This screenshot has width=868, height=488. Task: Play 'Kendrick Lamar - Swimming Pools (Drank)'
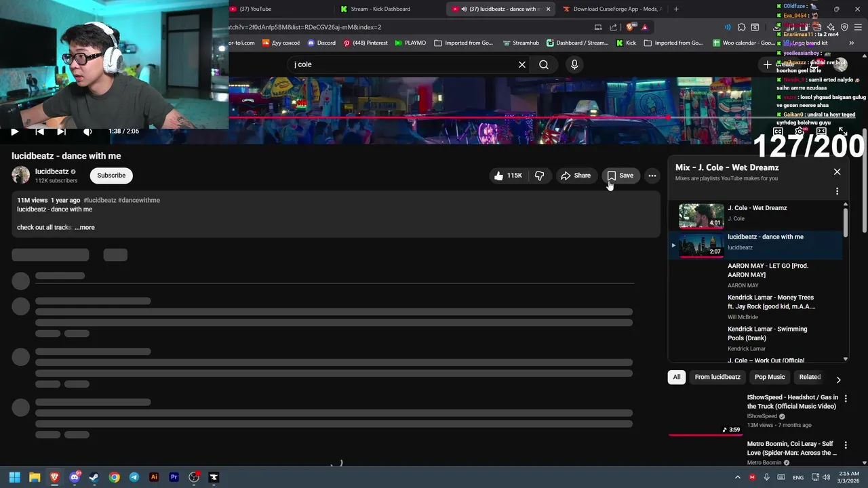click(757, 340)
